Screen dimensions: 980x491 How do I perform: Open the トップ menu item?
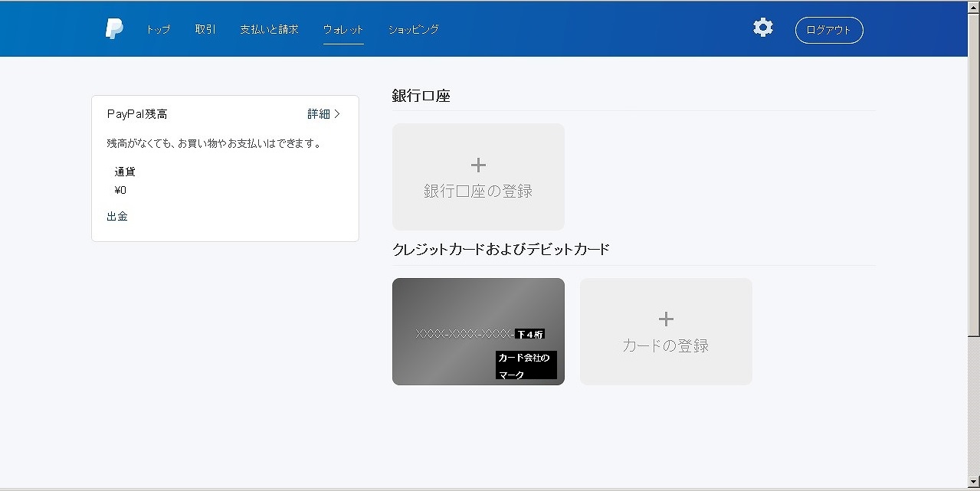(158, 30)
